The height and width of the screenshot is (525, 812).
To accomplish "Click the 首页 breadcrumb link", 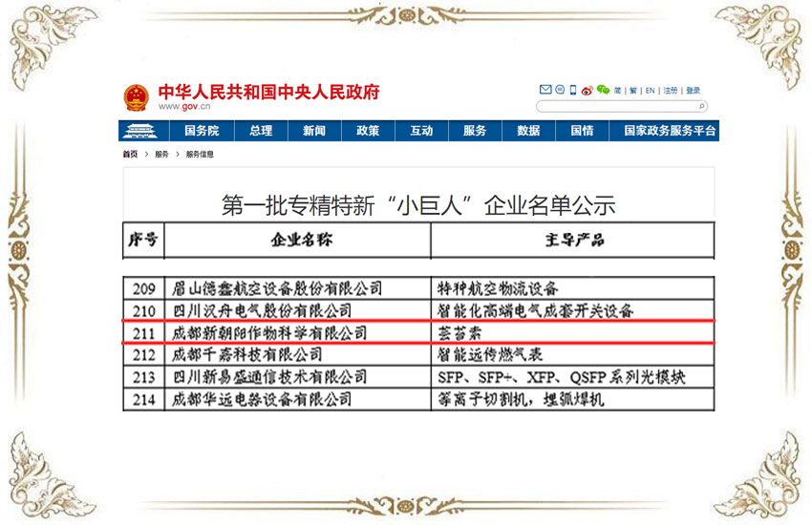I will (x=129, y=154).
